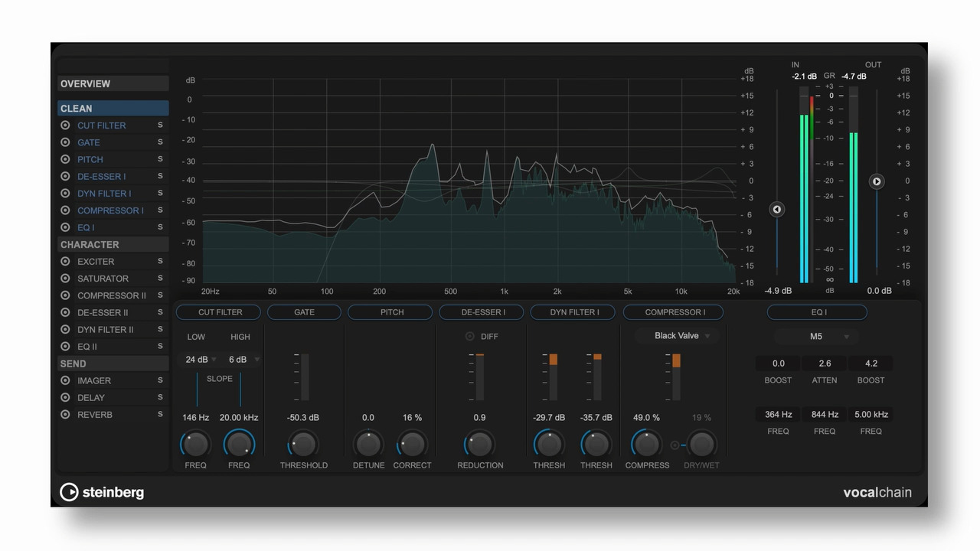Toggle the EQ I power icon
Viewport: 980px width, 551px height.
[65, 227]
